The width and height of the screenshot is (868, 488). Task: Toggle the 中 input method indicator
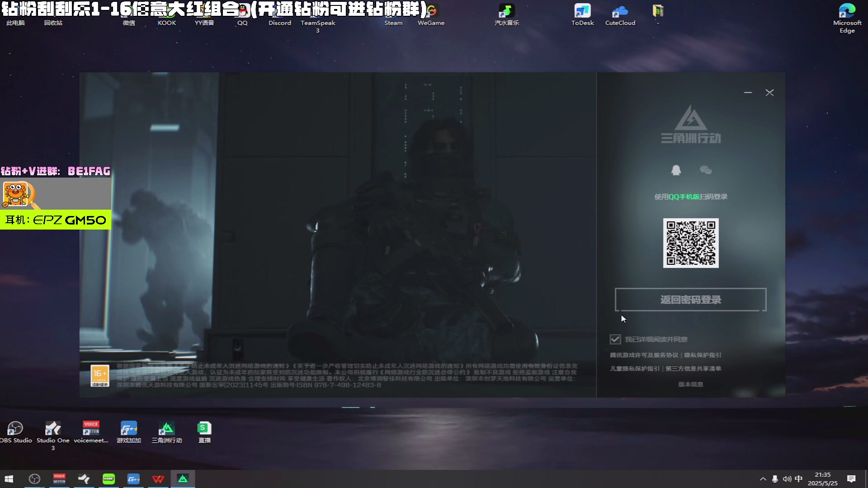pos(799,479)
